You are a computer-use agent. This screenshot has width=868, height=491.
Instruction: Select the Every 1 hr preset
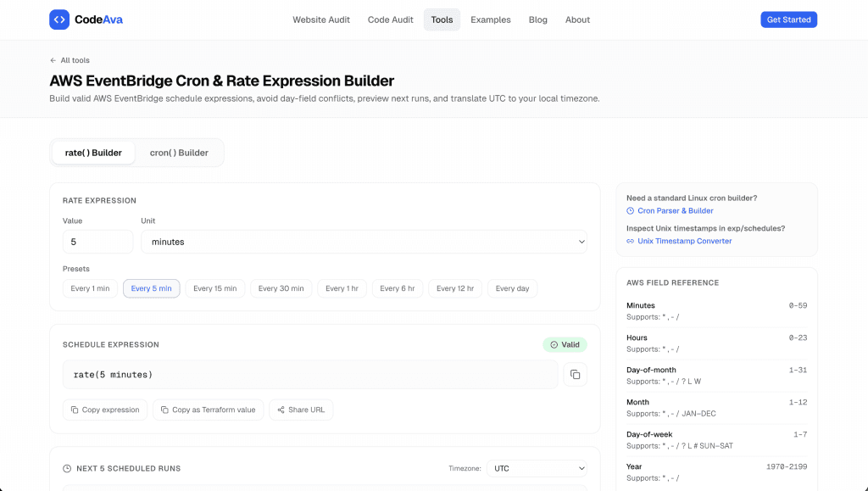(342, 288)
